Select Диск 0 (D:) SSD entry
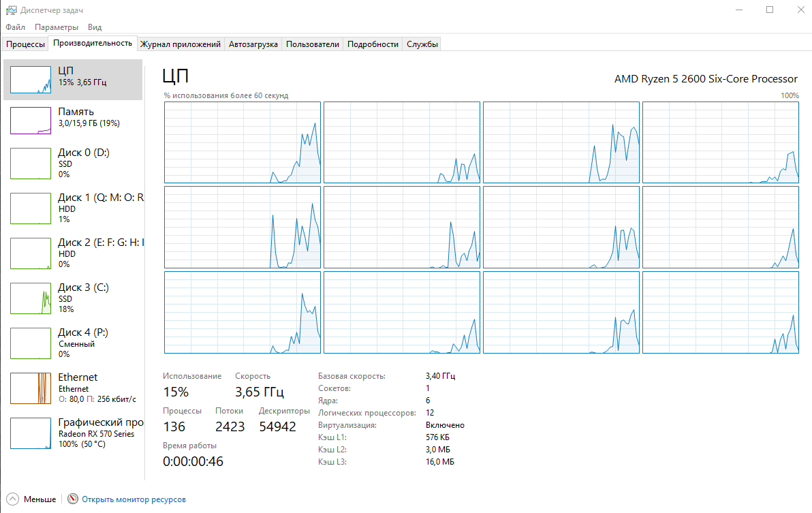 click(x=73, y=163)
